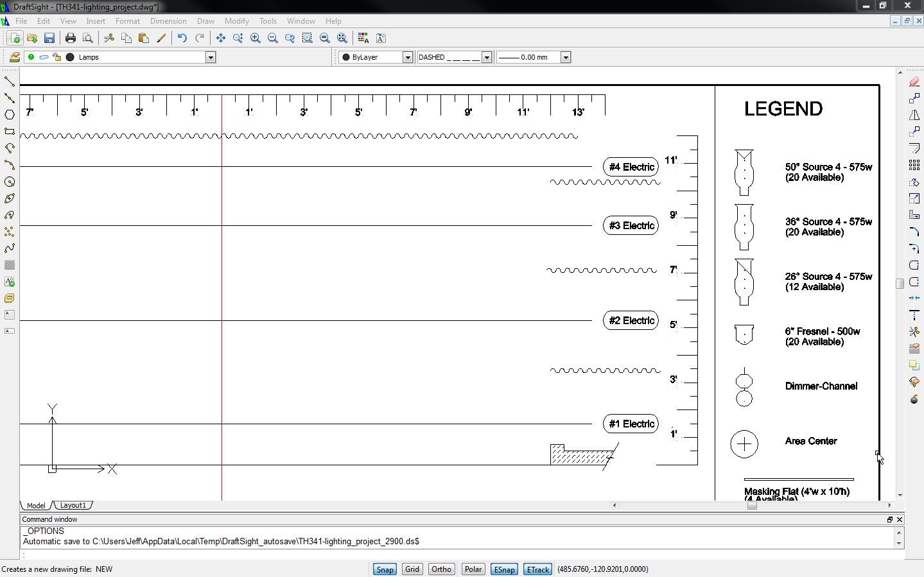Select the Zoom Window icon

[308, 39]
